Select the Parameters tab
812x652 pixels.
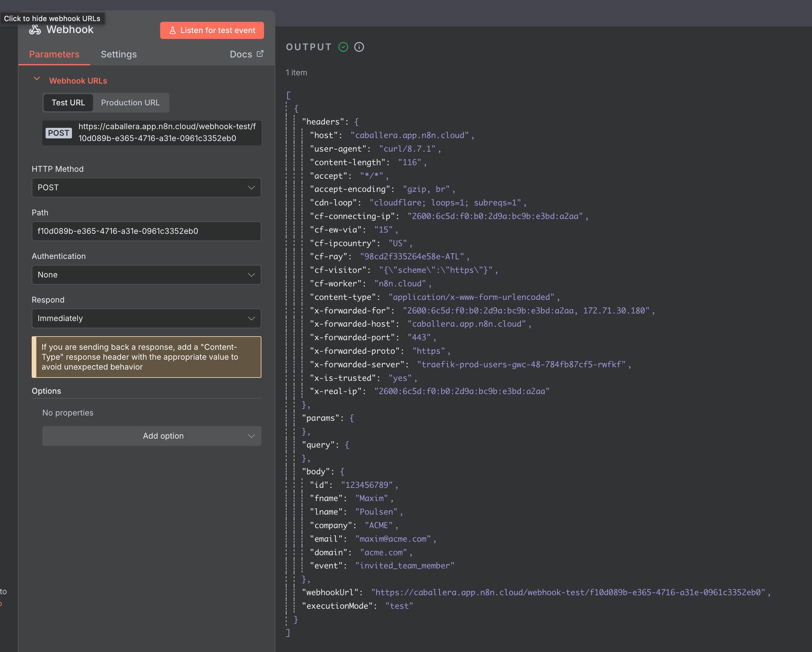click(x=54, y=54)
